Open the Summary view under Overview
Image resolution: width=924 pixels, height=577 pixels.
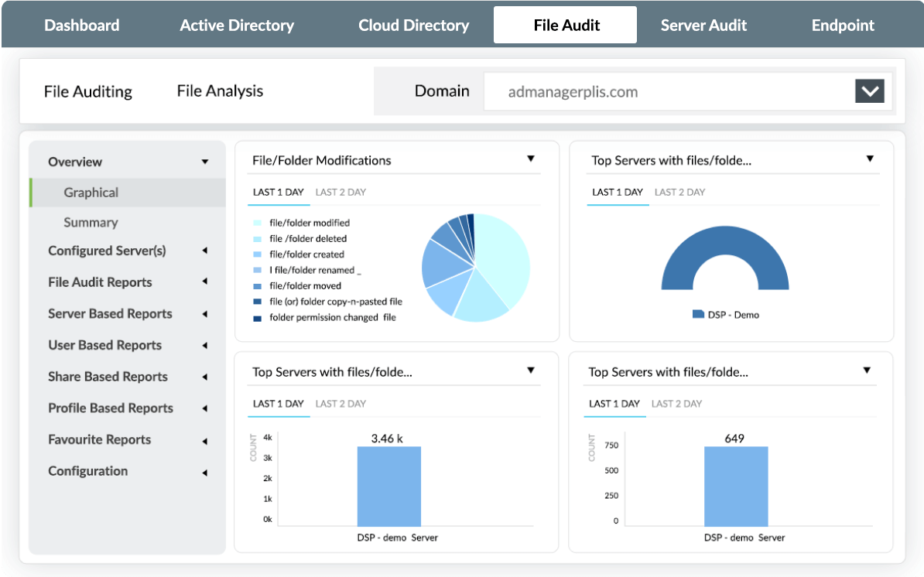91,222
